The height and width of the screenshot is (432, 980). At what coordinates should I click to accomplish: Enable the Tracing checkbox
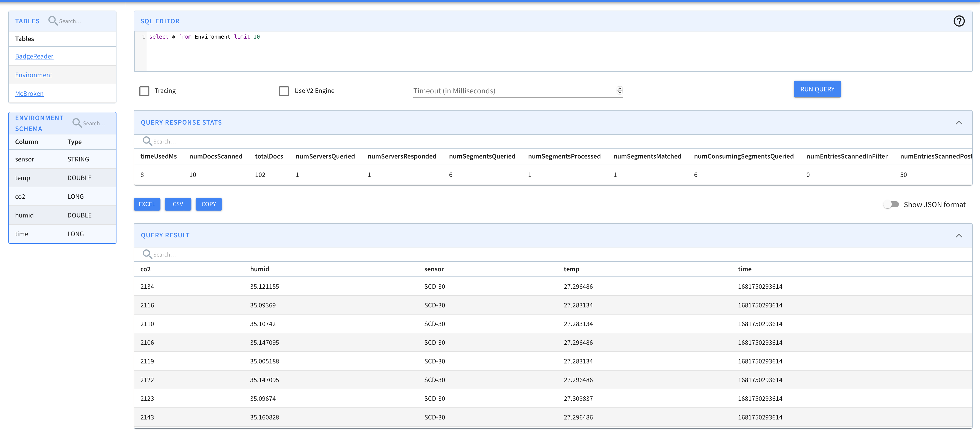tap(144, 91)
